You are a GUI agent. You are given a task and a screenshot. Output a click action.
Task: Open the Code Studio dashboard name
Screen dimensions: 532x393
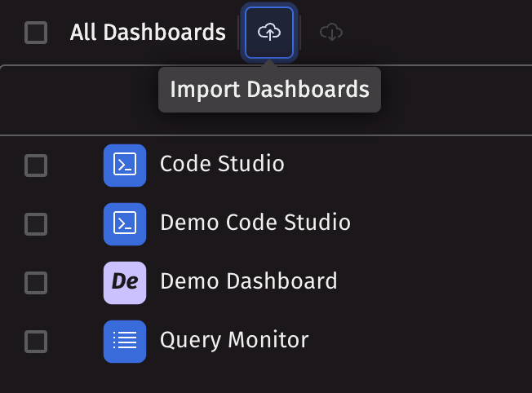click(222, 164)
